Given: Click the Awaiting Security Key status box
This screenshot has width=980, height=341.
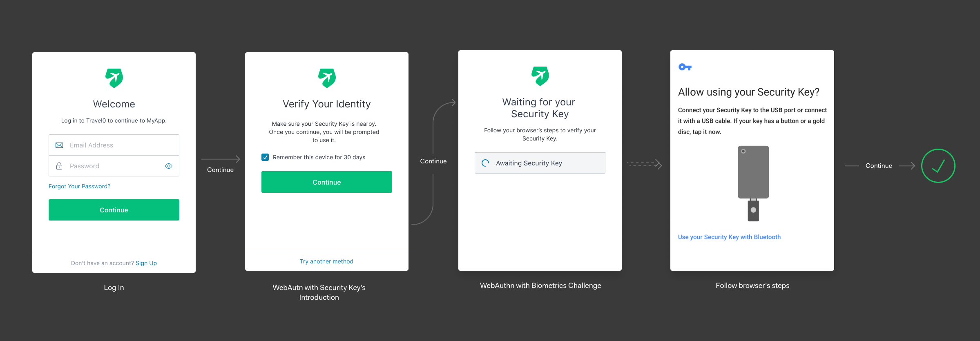Looking at the screenshot, I should pyautogui.click(x=540, y=163).
